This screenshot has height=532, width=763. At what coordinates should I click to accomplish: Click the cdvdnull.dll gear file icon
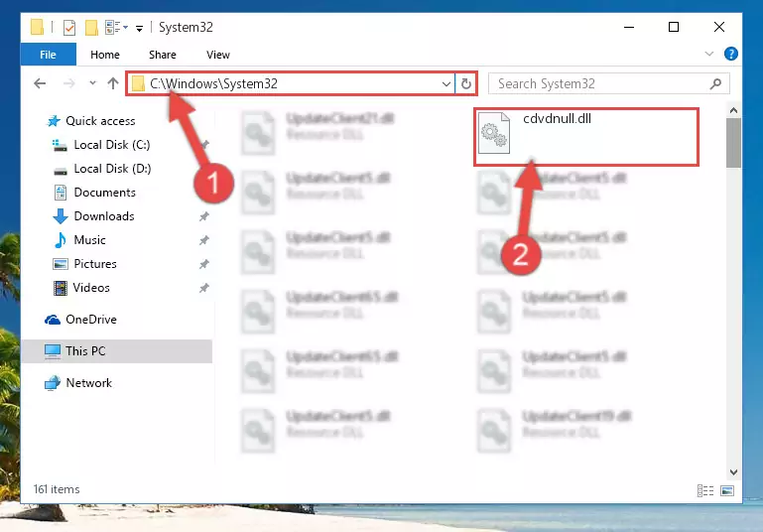(x=494, y=133)
